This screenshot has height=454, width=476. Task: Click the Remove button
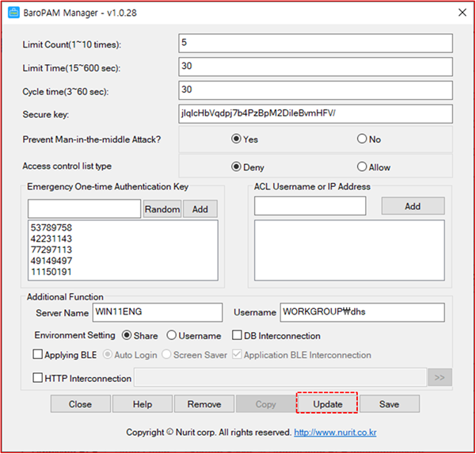204,404
